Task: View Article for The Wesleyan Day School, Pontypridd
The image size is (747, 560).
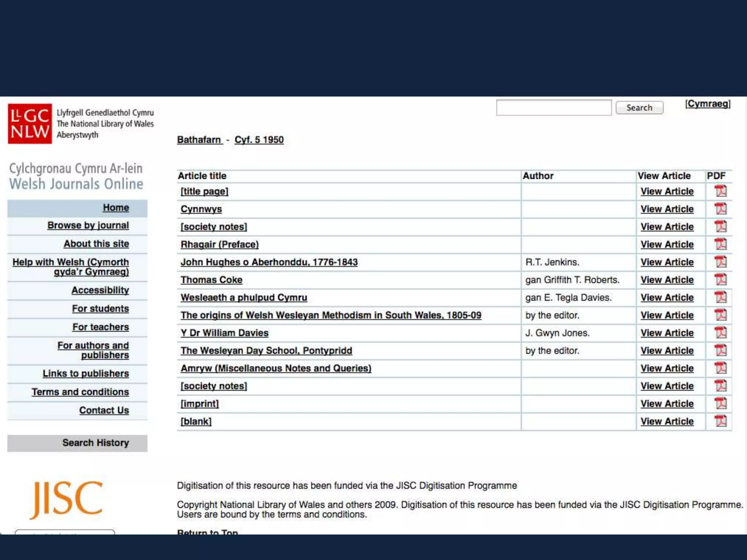Action: pos(667,350)
